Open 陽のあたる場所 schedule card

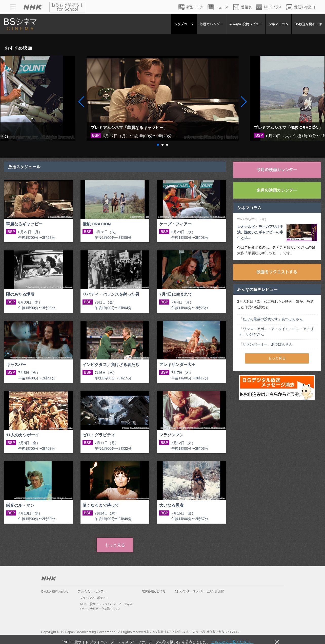pos(38,281)
